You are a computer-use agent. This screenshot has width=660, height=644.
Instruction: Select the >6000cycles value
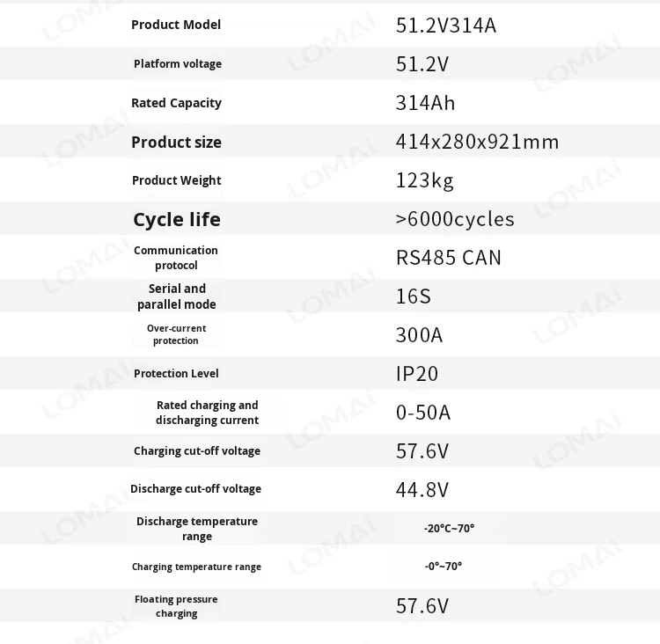coord(455,219)
